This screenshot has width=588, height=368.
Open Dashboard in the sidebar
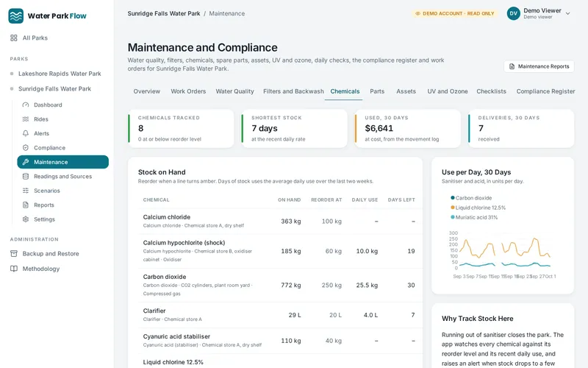48,105
